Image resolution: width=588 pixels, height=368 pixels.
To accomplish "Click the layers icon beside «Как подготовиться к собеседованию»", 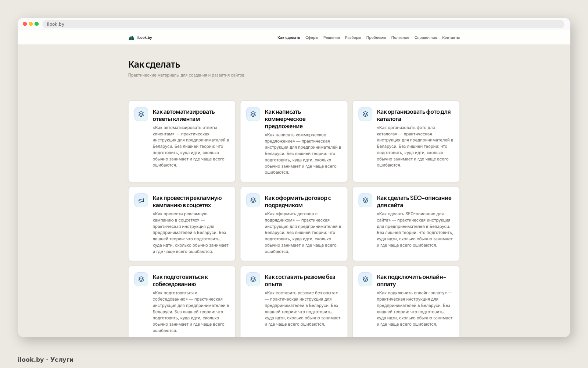I will pos(141,279).
